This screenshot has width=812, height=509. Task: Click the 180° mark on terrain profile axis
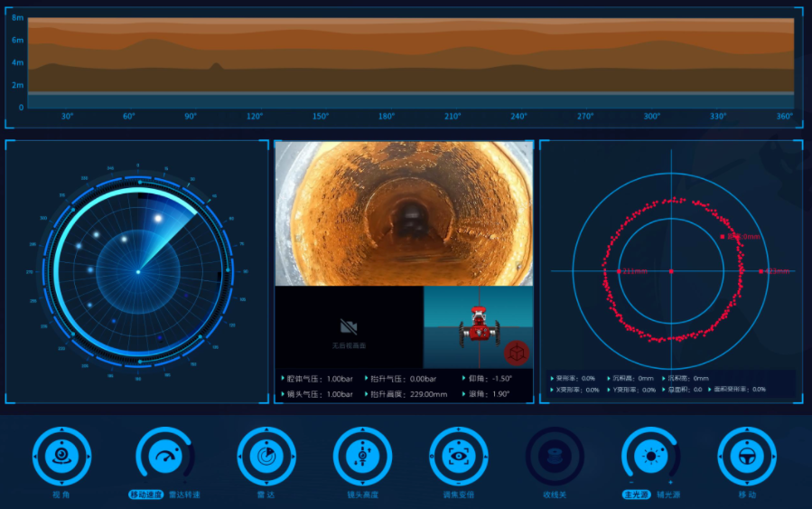(x=387, y=117)
